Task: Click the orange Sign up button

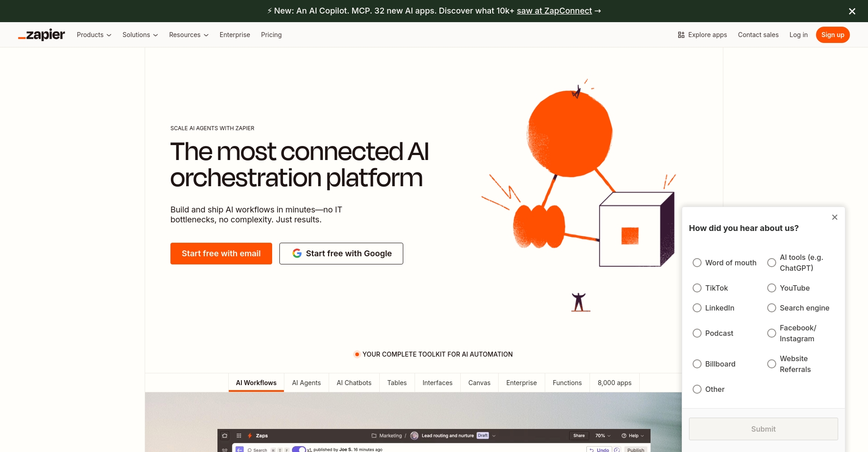Action: [832, 35]
